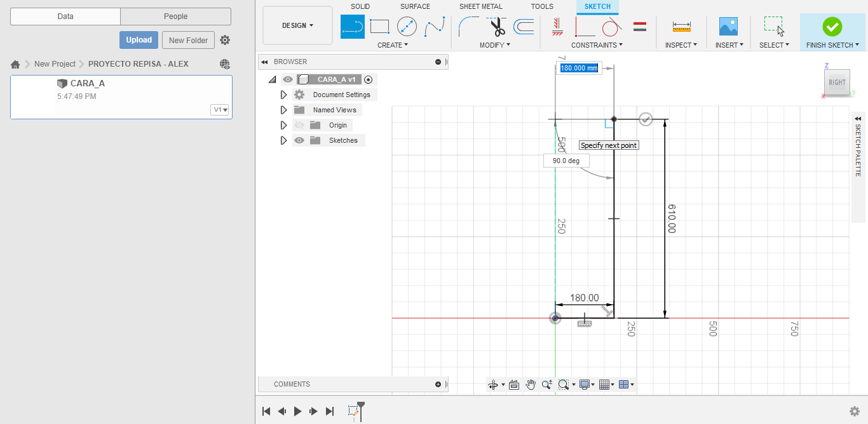Viewport: 868px width, 424px height.
Task: Click the green Finish Sketch checkmark
Action: pyautogui.click(x=832, y=27)
